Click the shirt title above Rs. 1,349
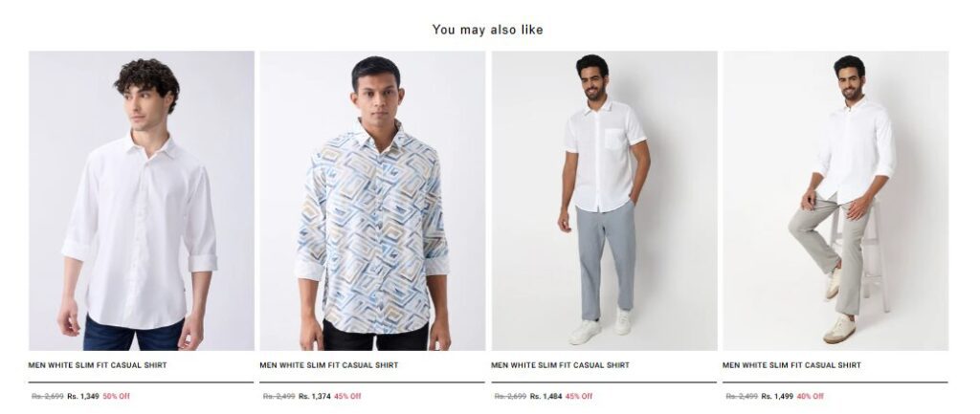Image resolution: width=980 pixels, height=414 pixels. click(x=98, y=365)
